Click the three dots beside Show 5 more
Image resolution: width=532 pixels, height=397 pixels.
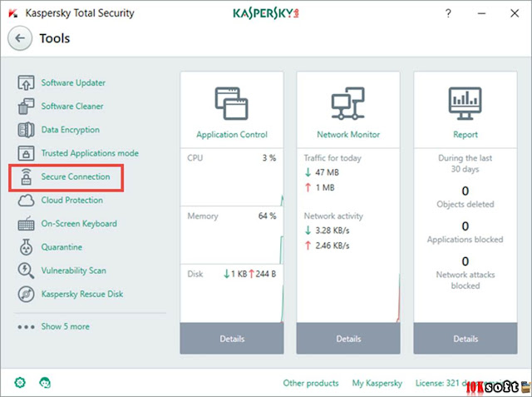pyautogui.click(x=26, y=327)
